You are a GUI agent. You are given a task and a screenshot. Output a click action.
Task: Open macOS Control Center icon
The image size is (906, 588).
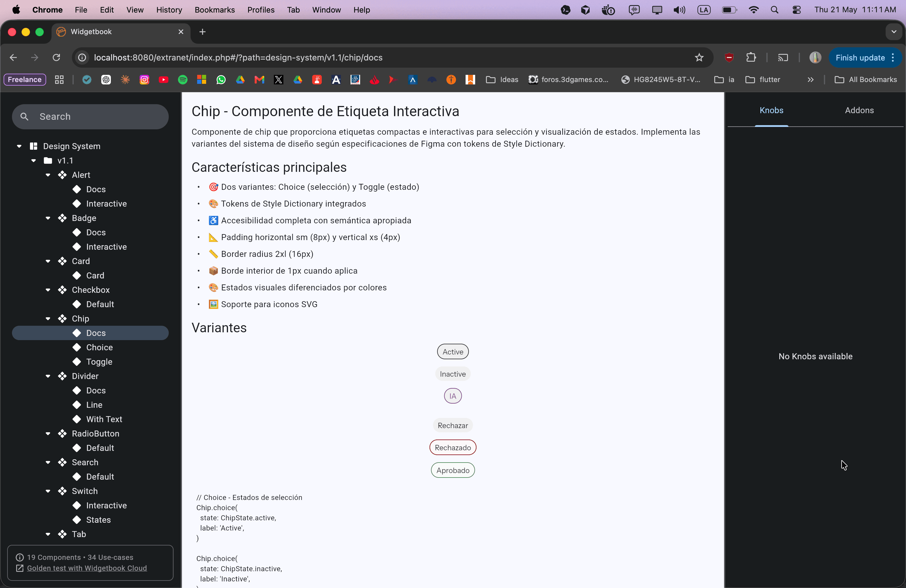point(796,10)
